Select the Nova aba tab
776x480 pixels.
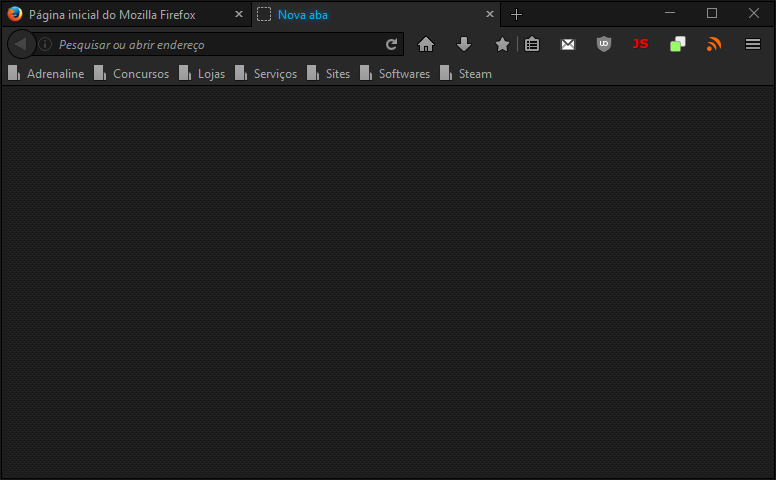click(376, 14)
